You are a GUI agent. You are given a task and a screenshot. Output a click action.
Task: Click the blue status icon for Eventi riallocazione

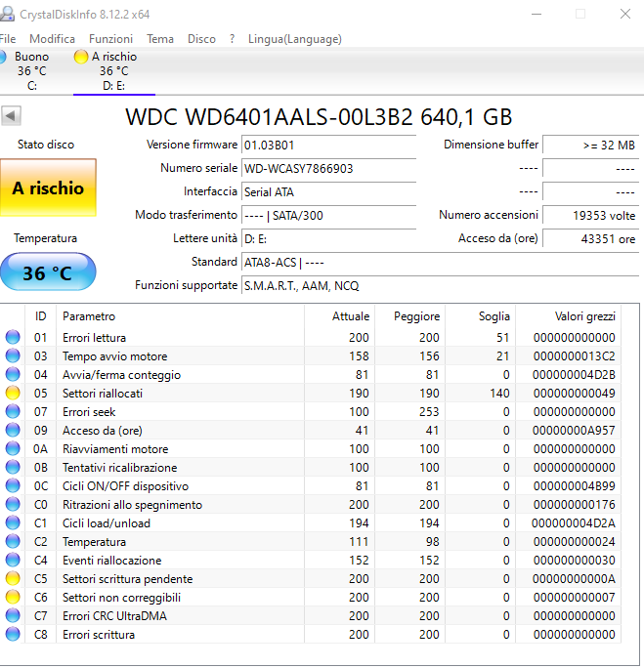[x=13, y=560]
